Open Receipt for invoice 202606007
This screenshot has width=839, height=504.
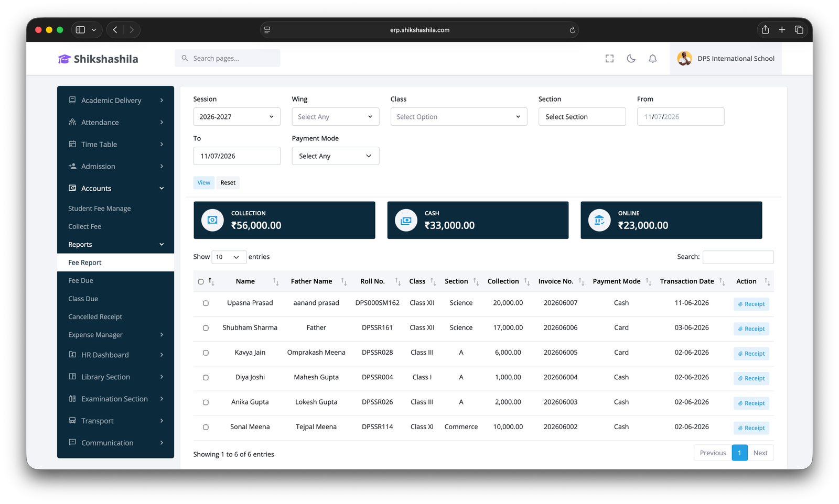coord(751,304)
